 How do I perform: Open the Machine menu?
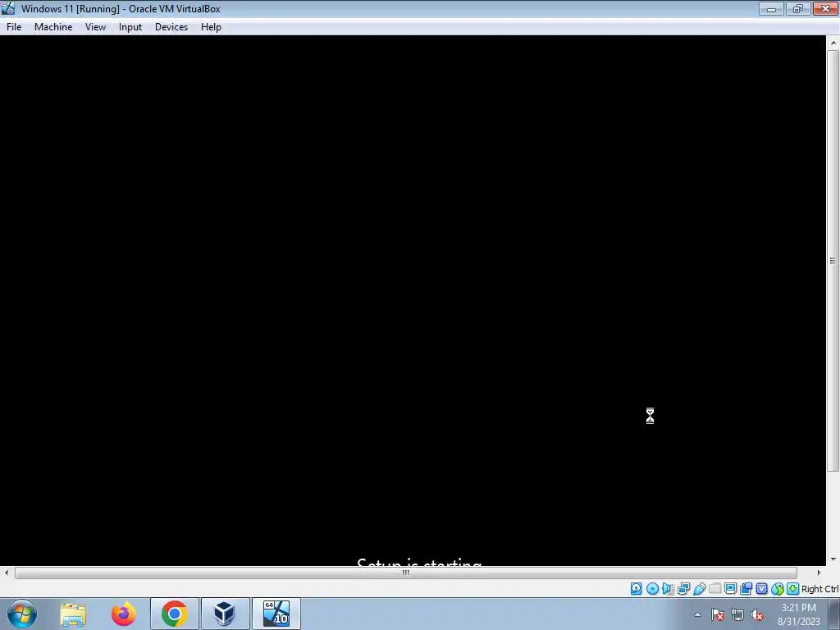click(x=53, y=27)
